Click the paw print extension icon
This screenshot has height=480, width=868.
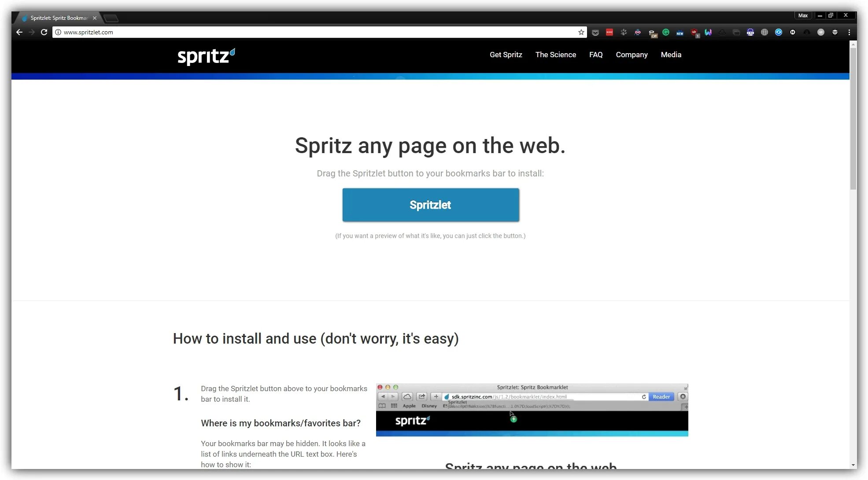tap(624, 32)
